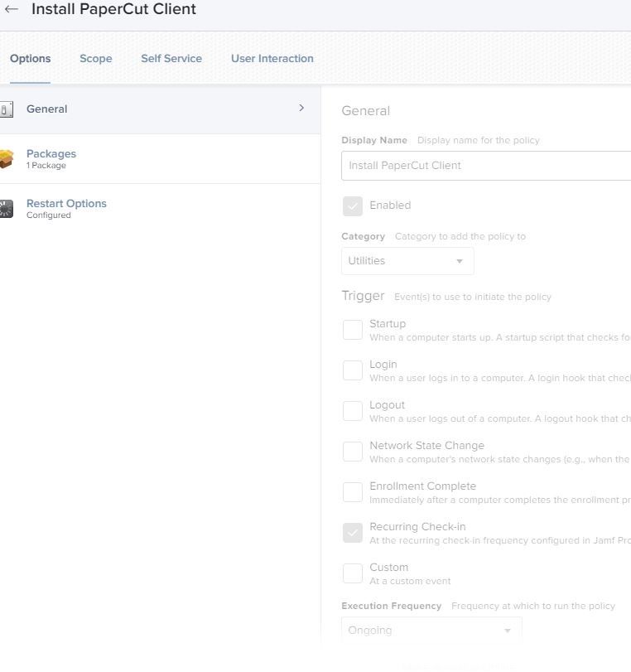Screen dimensions: 631x672
Task: Enable the Logout trigger checkbox
Action: tap(353, 411)
